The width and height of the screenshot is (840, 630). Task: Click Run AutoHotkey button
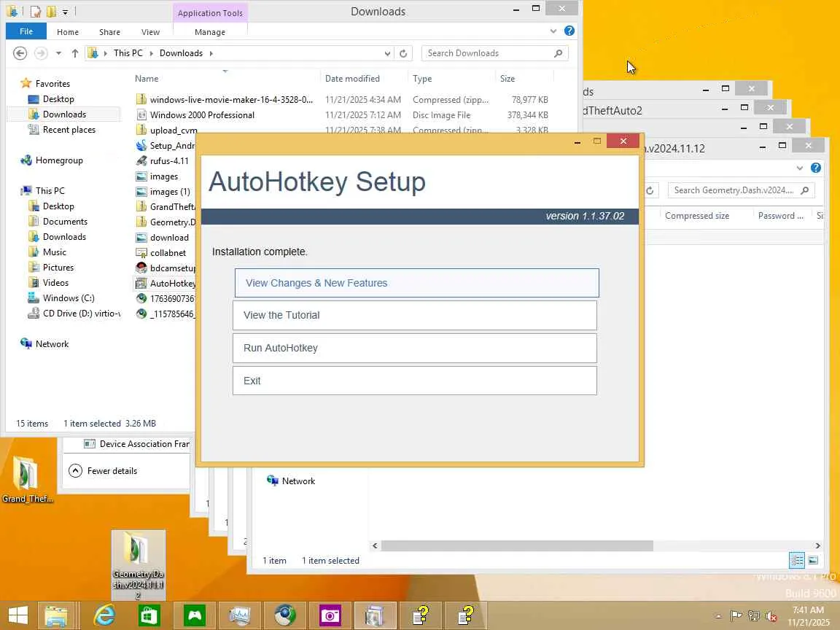point(415,349)
